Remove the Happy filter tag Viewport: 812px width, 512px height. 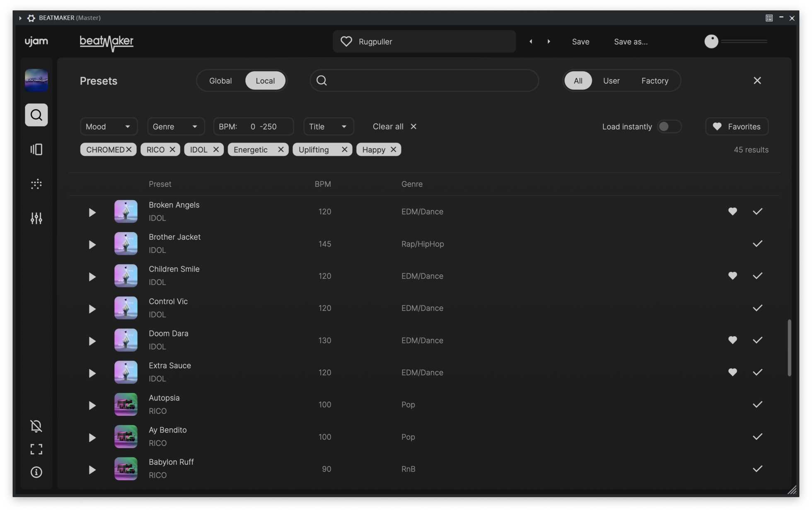(393, 150)
